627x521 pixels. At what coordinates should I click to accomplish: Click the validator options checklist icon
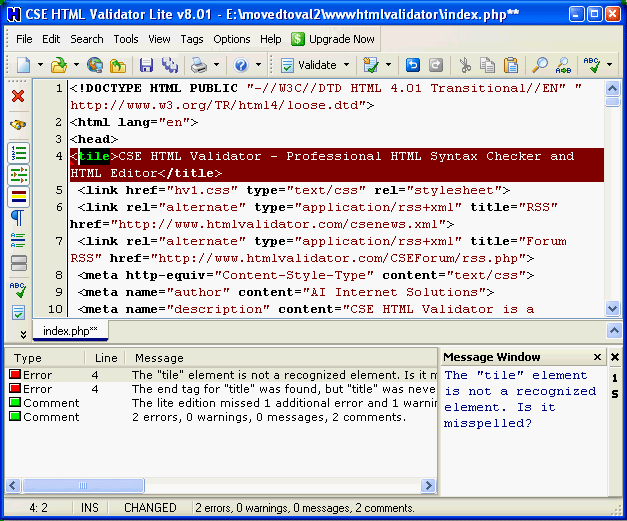click(x=371, y=65)
